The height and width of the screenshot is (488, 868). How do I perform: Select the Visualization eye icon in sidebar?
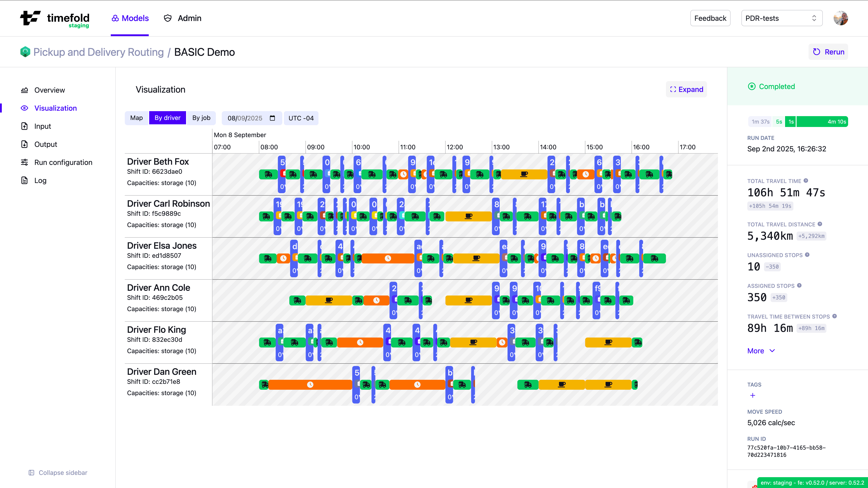(24, 108)
